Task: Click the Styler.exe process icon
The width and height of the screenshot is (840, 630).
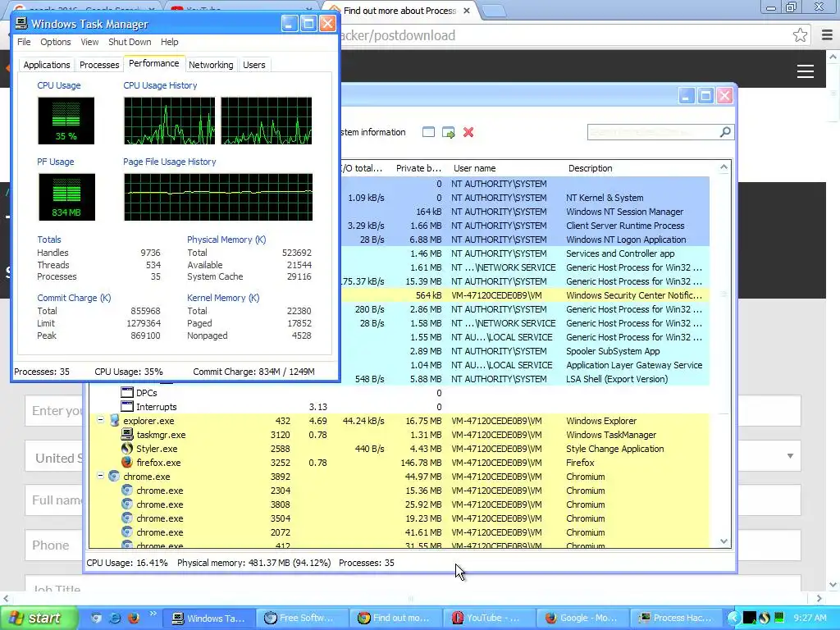Action: pos(127,449)
